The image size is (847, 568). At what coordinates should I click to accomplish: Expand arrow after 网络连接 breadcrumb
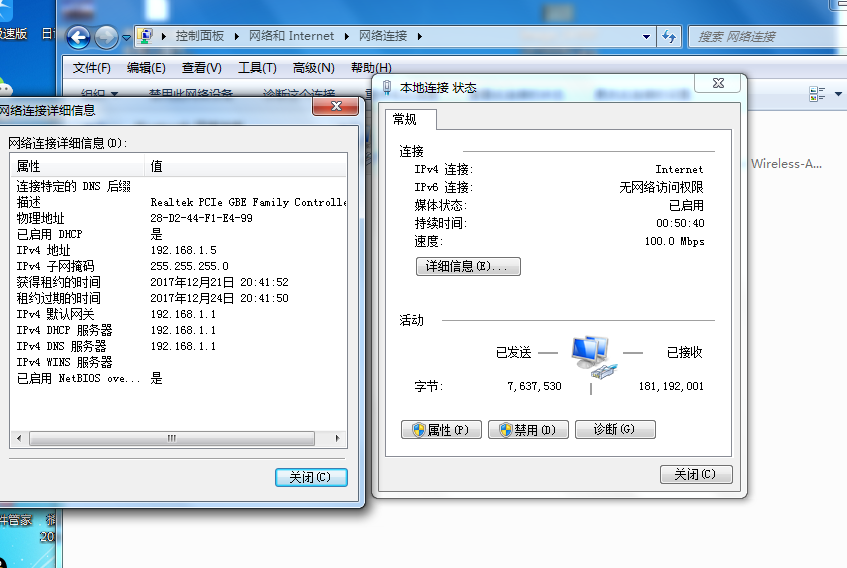coord(420,37)
